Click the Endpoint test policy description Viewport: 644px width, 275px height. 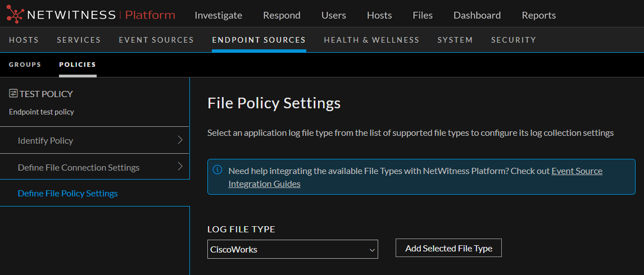42,112
